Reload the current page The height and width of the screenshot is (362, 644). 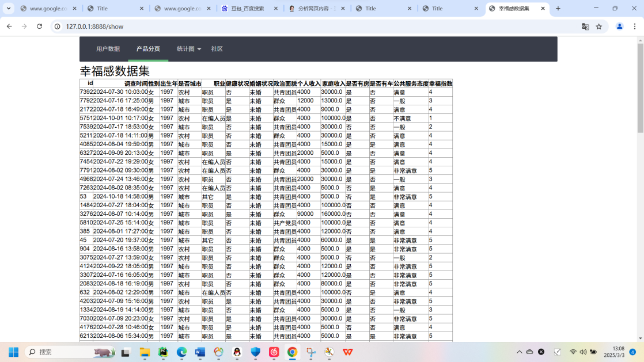click(x=39, y=26)
